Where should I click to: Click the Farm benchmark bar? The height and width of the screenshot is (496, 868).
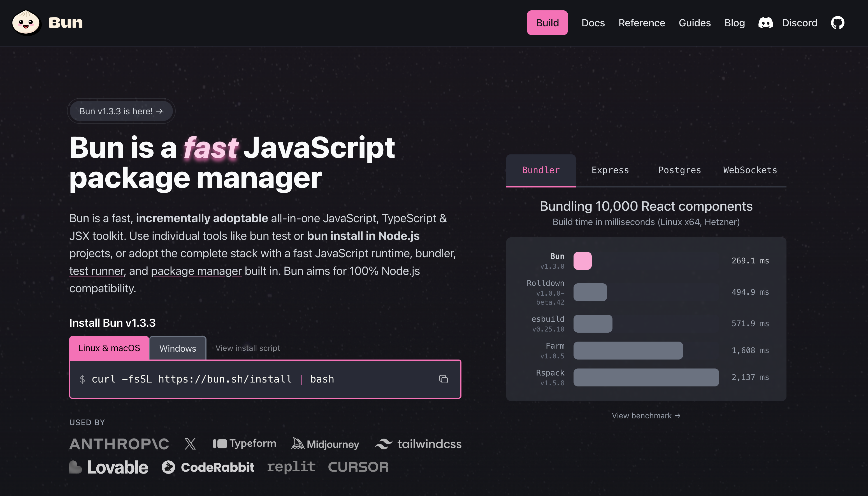[x=628, y=351]
